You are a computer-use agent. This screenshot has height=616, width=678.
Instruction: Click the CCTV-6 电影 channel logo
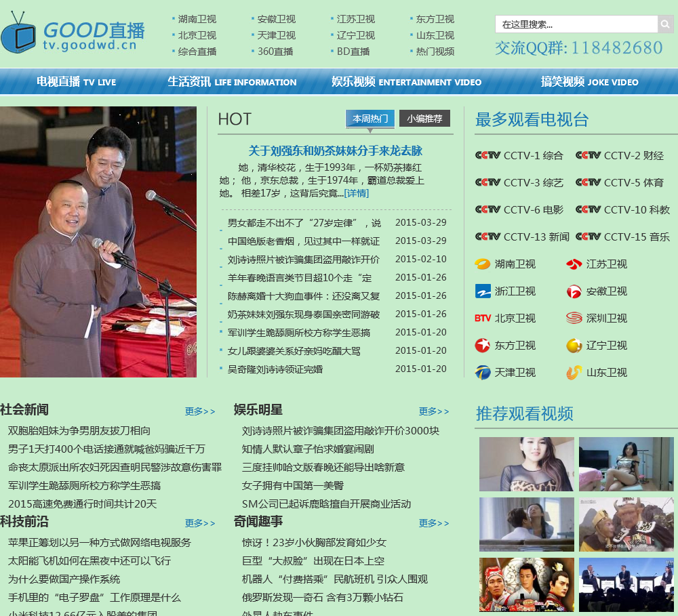(487, 209)
